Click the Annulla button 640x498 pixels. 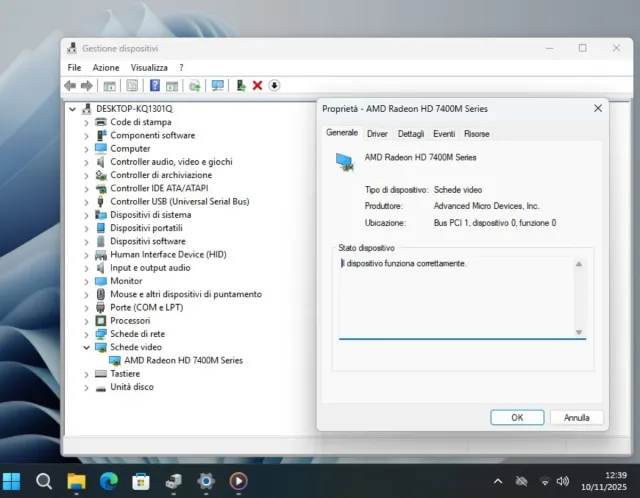pos(577,417)
